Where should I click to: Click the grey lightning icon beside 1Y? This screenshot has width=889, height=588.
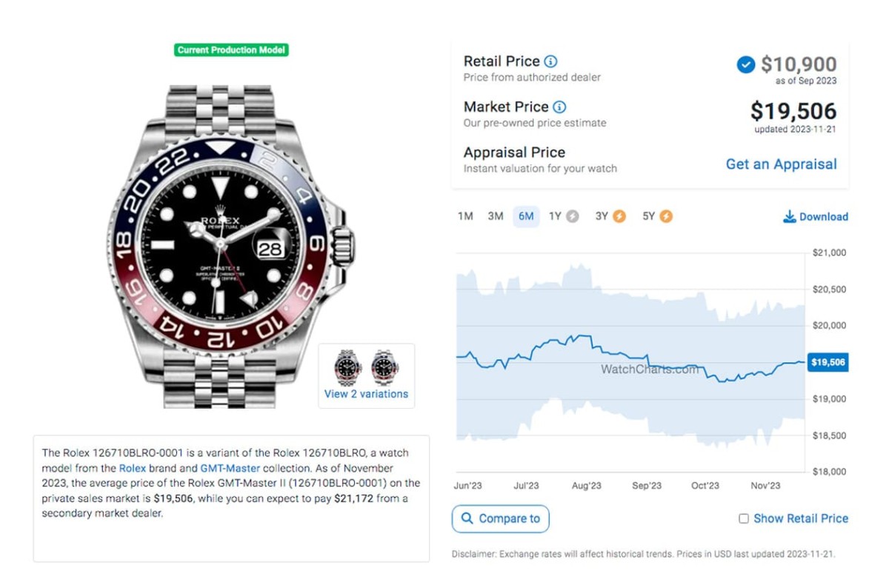[x=572, y=216]
